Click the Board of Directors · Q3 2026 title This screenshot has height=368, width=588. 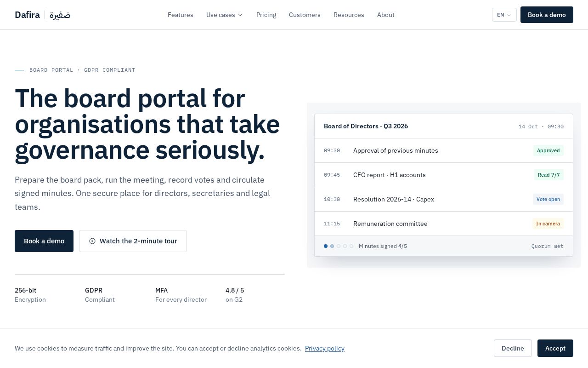pyautogui.click(x=366, y=126)
